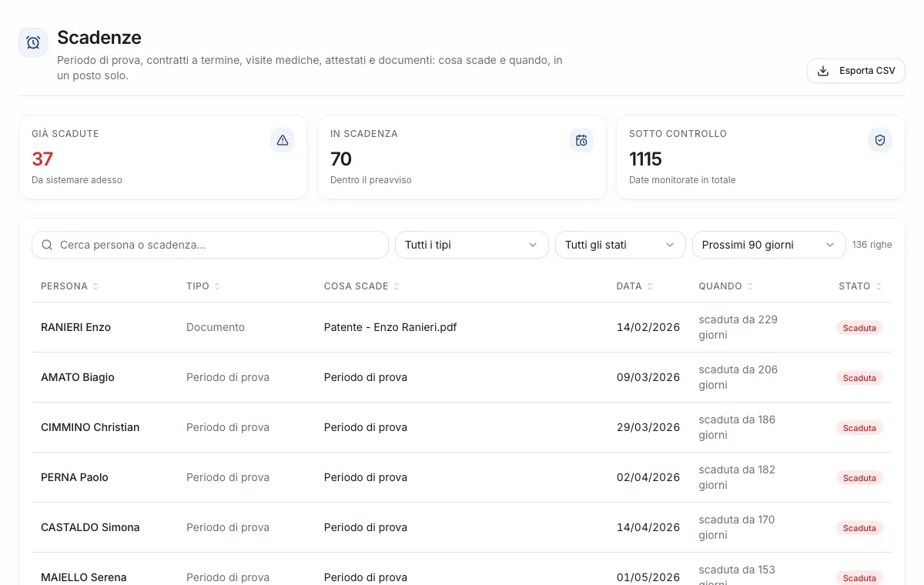
Task: Select PERNA Paolo in the table
Action: coord(75,477)
